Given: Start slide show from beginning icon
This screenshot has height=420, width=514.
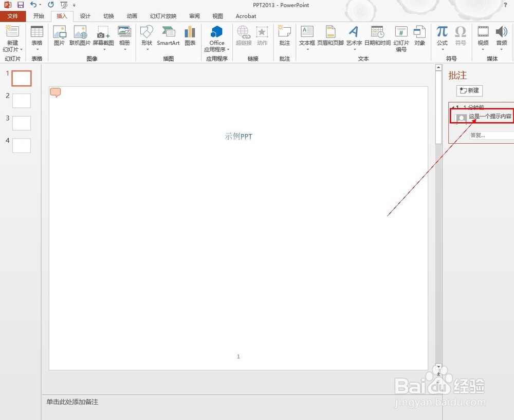Looking at the screenshot, I should pos(64,5).
